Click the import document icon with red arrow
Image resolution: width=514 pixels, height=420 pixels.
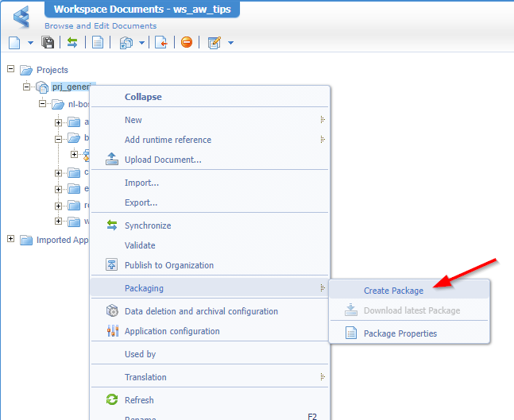161,42
